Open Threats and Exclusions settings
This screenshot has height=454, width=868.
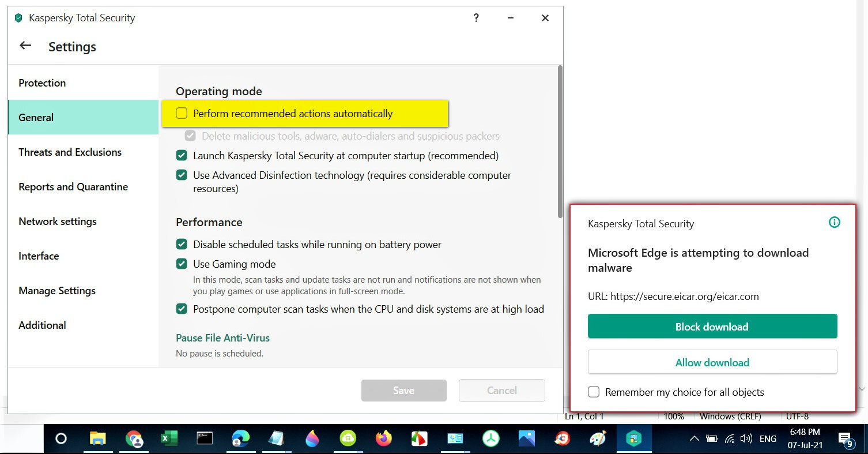(x=83, y=152)
